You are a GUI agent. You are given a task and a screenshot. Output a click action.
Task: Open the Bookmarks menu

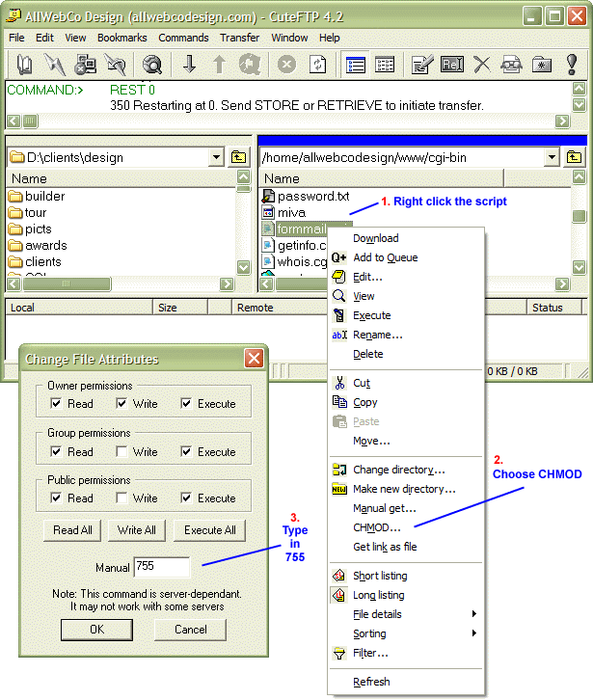point(121,38)
